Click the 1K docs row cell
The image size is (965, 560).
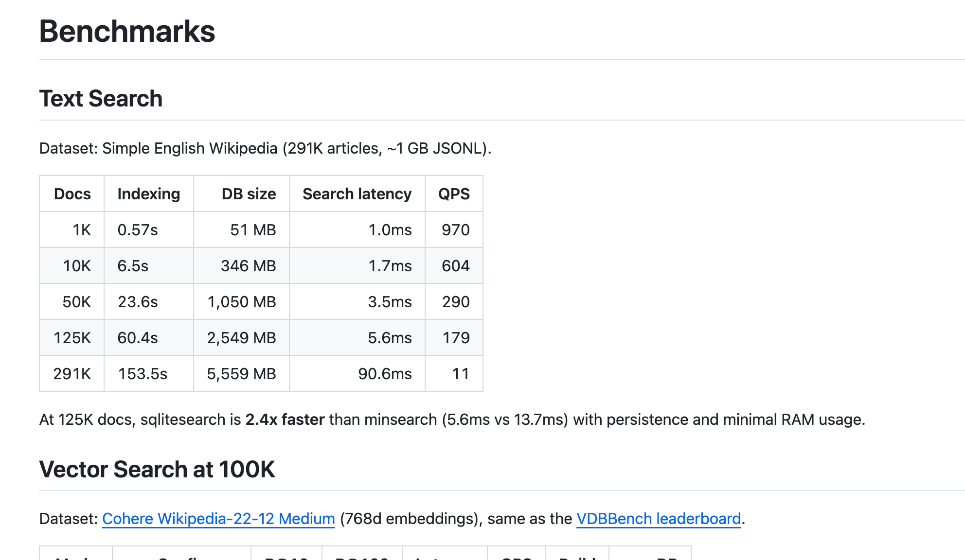pyautogui.click(x=81, y=230)
